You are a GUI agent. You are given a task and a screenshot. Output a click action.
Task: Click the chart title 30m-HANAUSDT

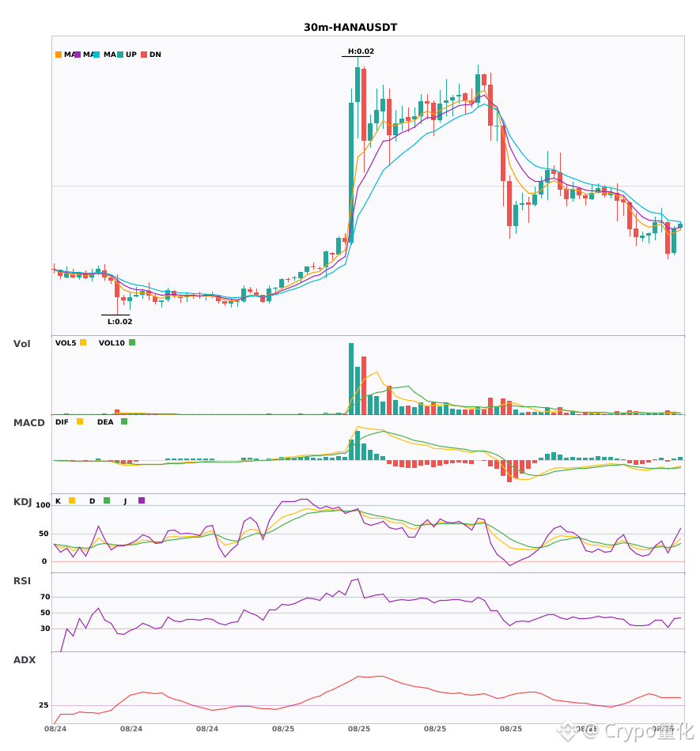tap(350, 28)
